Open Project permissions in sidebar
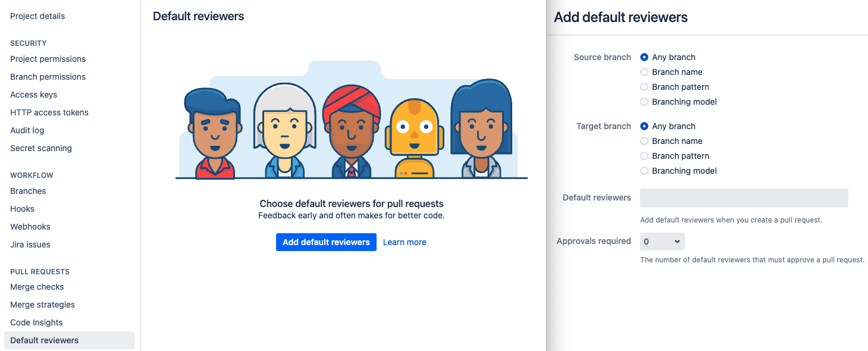This screenshot has height=351, width=868. tap(48, 59)
